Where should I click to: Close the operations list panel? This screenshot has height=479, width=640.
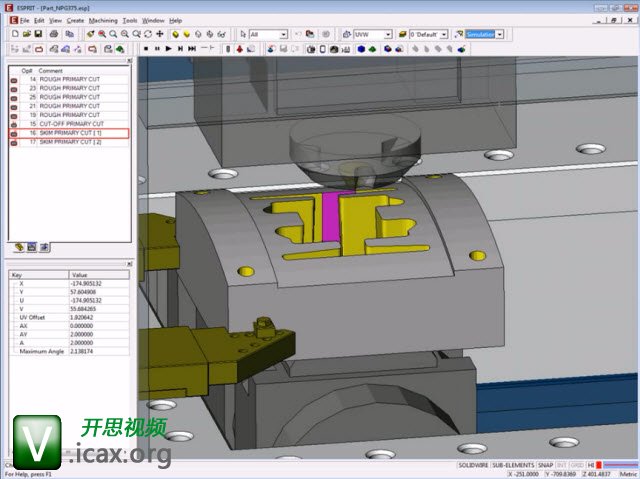click(129, 60)
